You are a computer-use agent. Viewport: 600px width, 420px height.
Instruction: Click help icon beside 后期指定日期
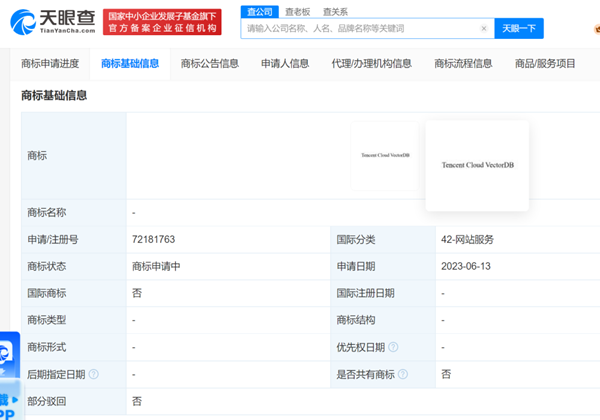(94, 374)
